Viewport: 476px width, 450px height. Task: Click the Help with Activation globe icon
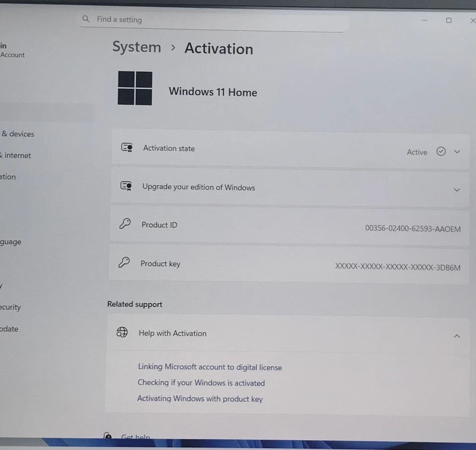(x=122, y=332)
